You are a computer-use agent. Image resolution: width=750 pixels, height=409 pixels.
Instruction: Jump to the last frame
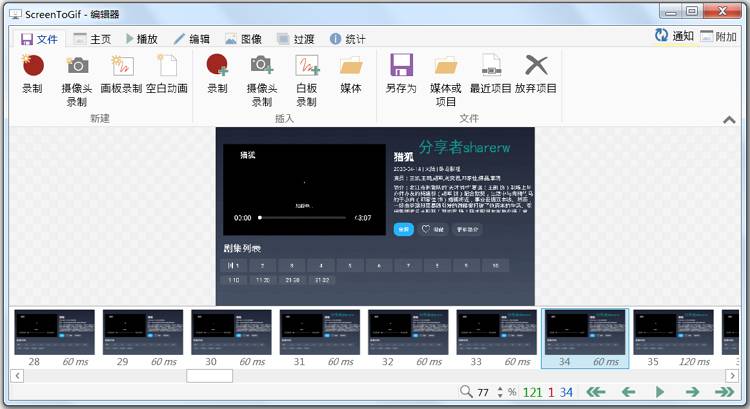pyautogui.click(x=724, y=391)
